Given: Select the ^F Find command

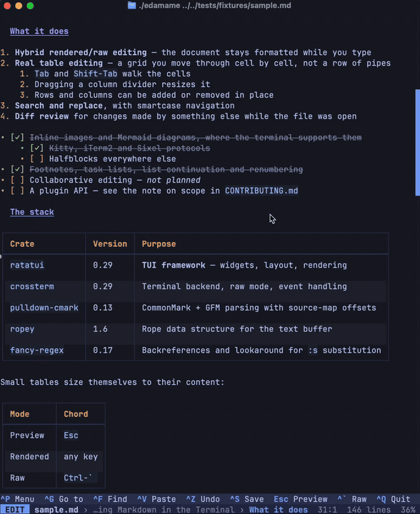Looking at the screenshot, I should (x=110, y=499).
